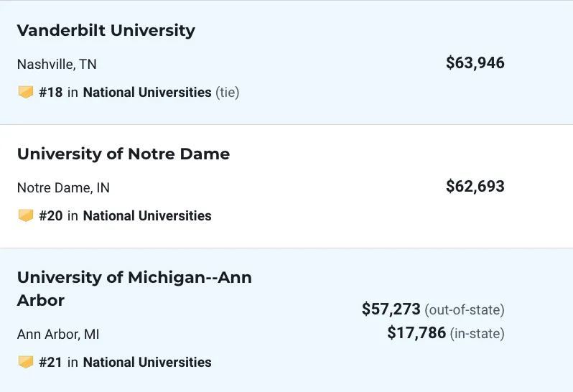The width and height of the screenshot is (573, 392).
Task: Click the badge icon beside #21 ranking
Action: (26, 362)
